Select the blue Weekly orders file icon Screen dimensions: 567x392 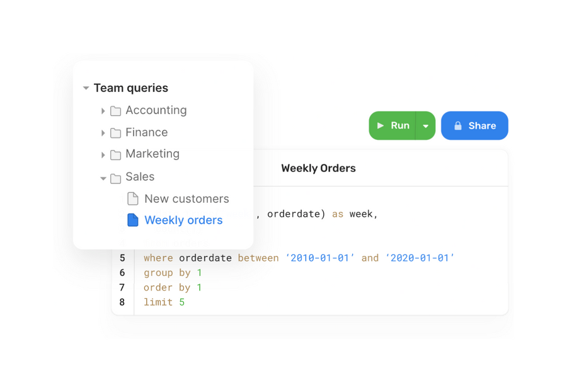(133, 220)
